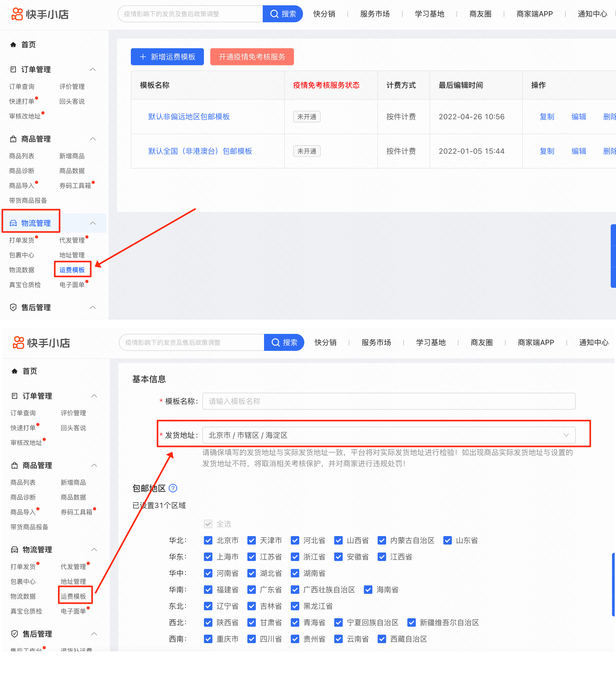The width and height of the screenshot is (616, 676).
Task: Open 通知中心 in the top header navigation
Action: (592, 14)
